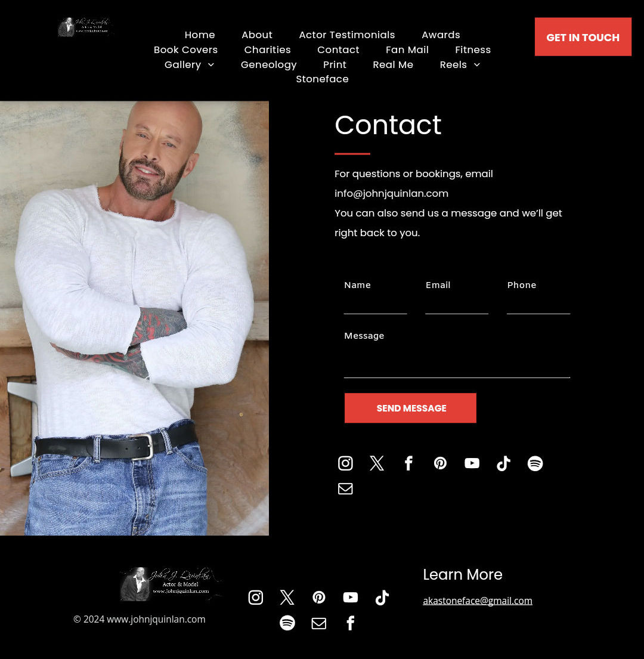Viewport: 644px width, 659px height.
Task: Go to Actor Testimonials page
Action: coord(347,35)
